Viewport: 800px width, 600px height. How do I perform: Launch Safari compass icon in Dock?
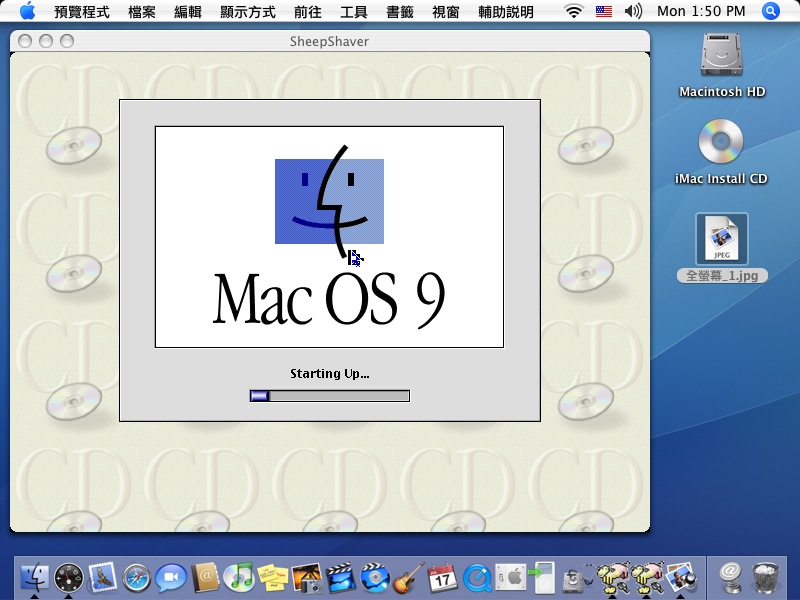click(x=137, y=577)
